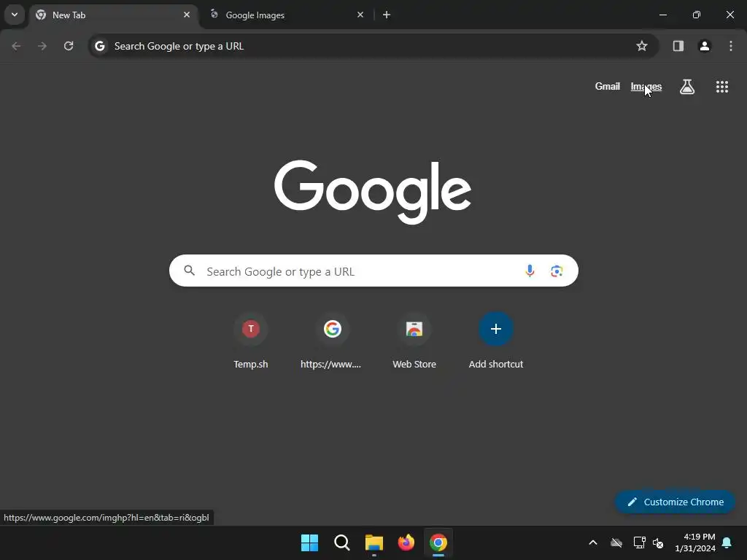Image resolution: width=747 pixels, height=560 pixels.
Task: Toggle the Chrome side panel
Action: pyautogui.click(x=678, y=46)
